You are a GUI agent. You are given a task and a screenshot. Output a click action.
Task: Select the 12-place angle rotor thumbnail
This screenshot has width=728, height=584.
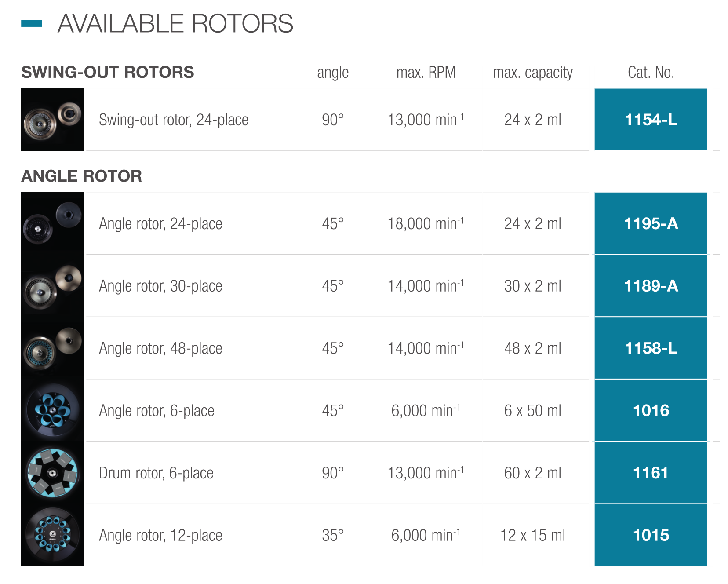[52, 535]
